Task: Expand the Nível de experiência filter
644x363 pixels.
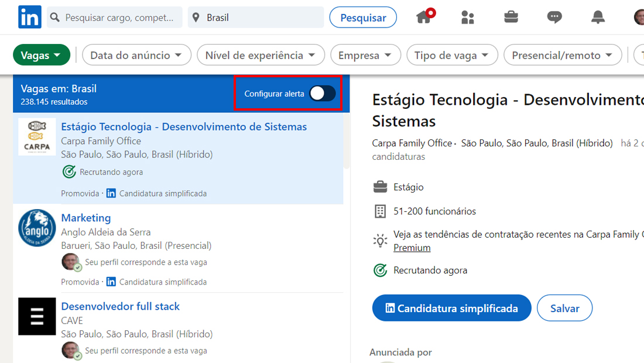Action: pyautogui.click(x=261, y=55)
